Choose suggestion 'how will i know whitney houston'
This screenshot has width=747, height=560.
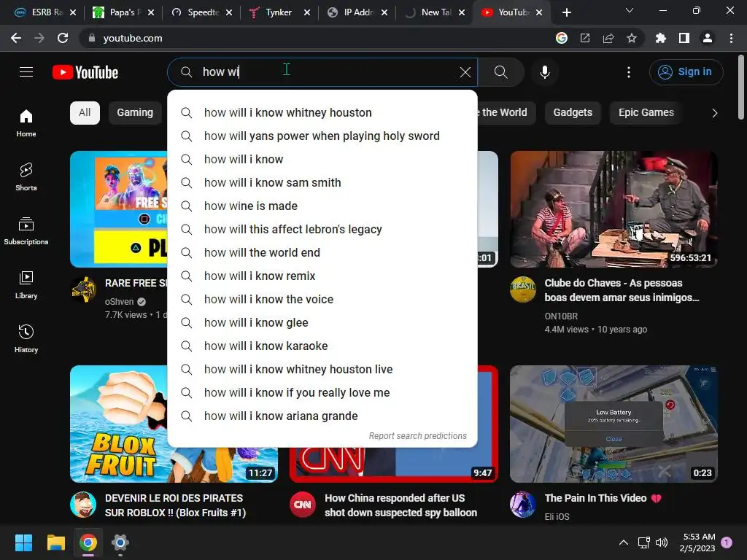pyautogui.click(x=322, y=112)
